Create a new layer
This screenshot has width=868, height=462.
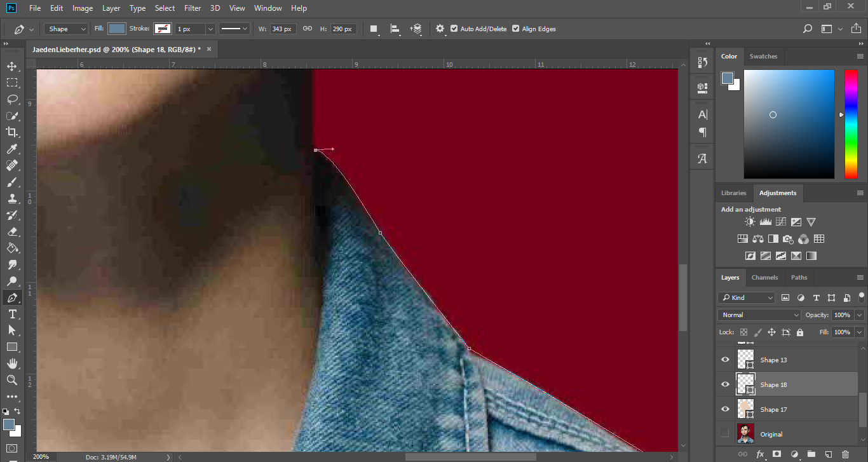[x=828, y=454]
